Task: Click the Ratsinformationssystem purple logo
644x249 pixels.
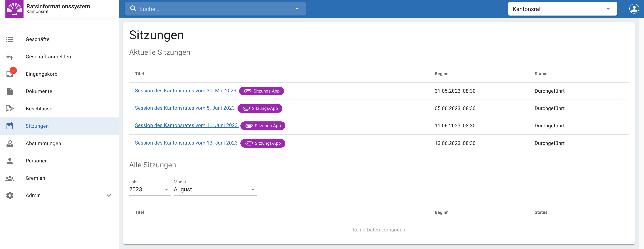Action: click(14, 9)
